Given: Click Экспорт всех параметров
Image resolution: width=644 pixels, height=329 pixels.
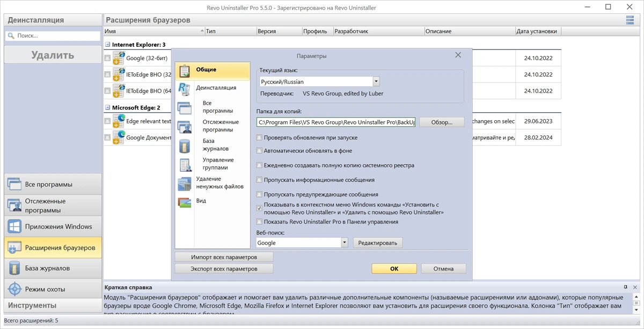Looking at the screenshot, I should [x=224, y=268].
